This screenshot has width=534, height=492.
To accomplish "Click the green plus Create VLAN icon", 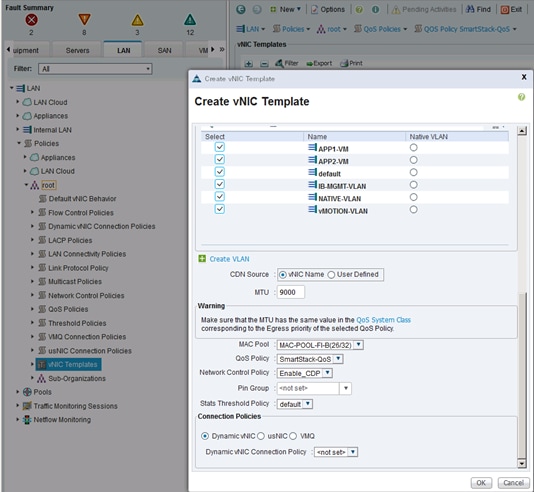I will [x=202, y=259].
